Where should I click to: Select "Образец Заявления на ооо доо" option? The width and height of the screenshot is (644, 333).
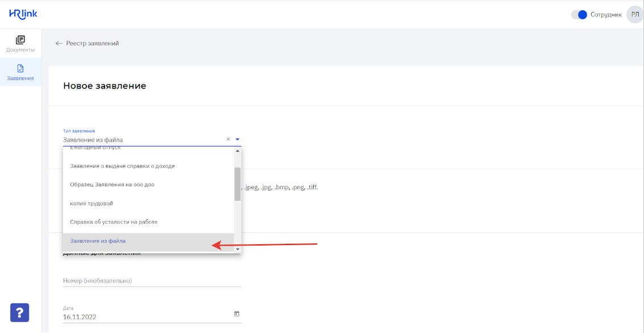point(112,185)
